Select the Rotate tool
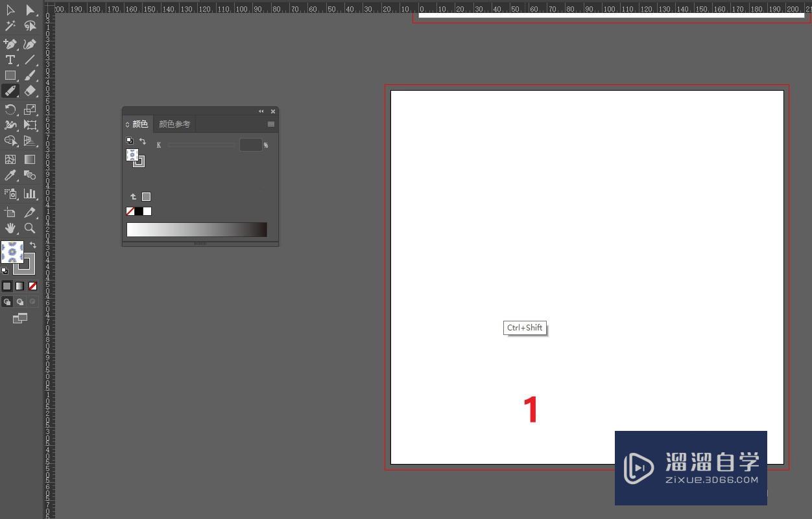Screen dimensions: 812x519 coord(10,110)
